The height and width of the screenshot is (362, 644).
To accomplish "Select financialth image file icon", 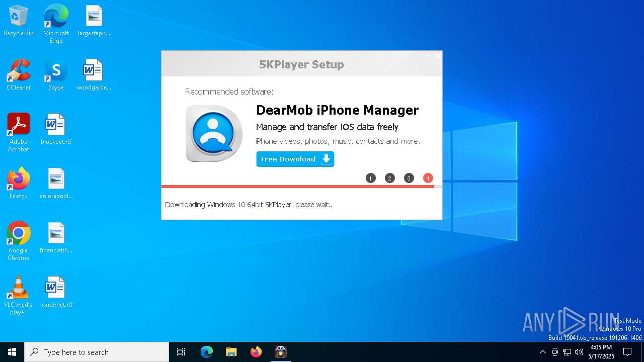I will [56, 238].
